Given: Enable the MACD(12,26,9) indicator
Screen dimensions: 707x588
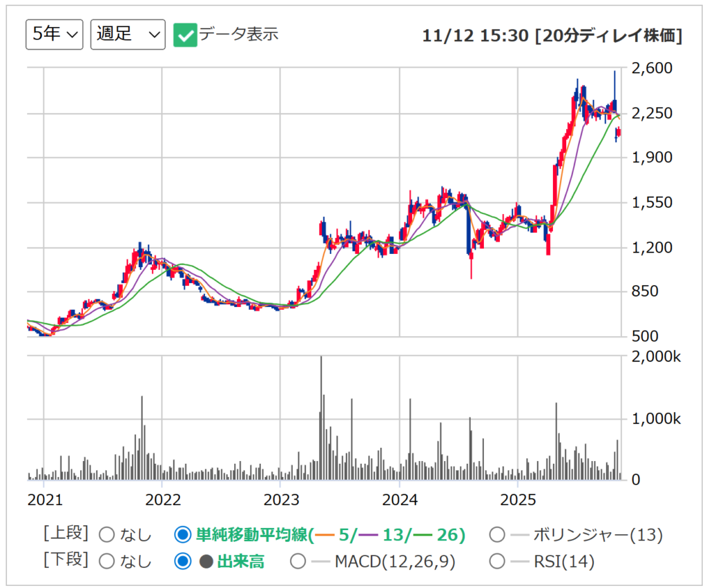Looking at the screenshot, I should pos(298,562).
